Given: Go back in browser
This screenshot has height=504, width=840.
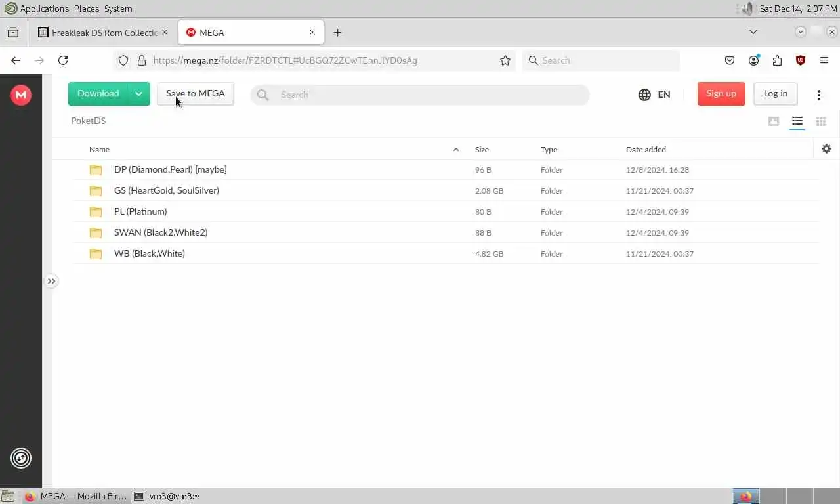Looking at the screenshot, I should coord(16,60).
